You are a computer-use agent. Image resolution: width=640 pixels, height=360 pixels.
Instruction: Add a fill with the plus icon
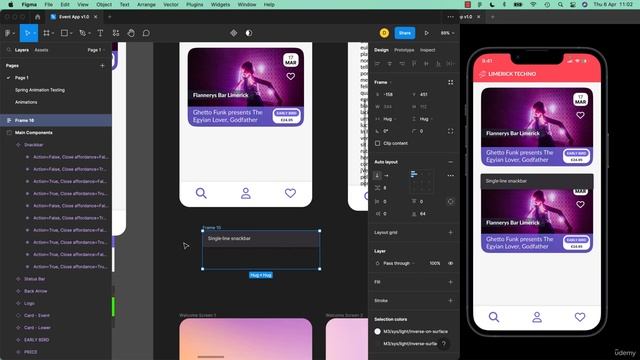pos(451,282)
